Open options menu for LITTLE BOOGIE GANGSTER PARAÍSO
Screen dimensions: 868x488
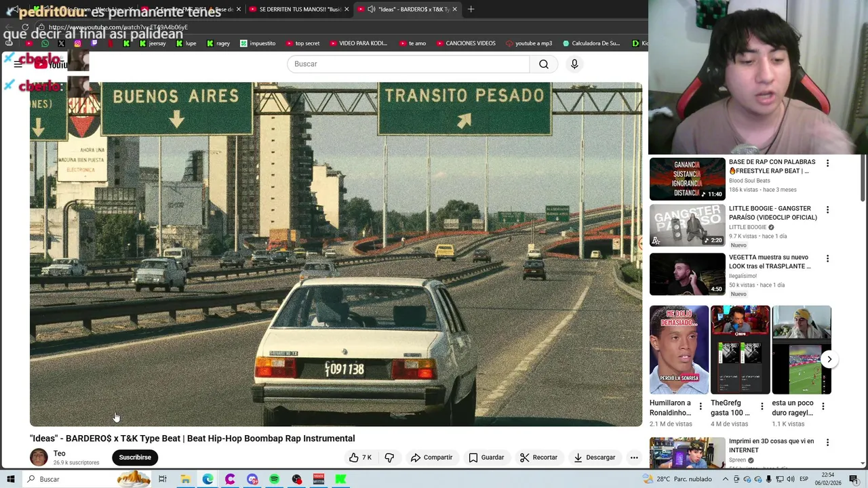coord(827,210)
